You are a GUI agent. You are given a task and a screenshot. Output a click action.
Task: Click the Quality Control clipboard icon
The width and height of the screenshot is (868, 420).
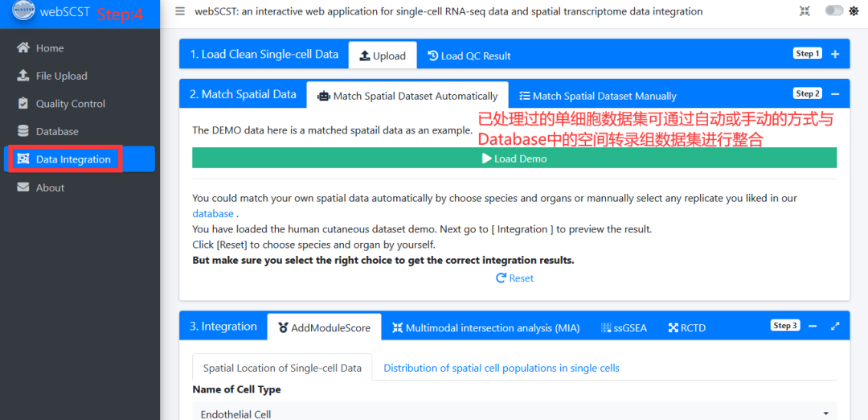(x=23, y=103)
